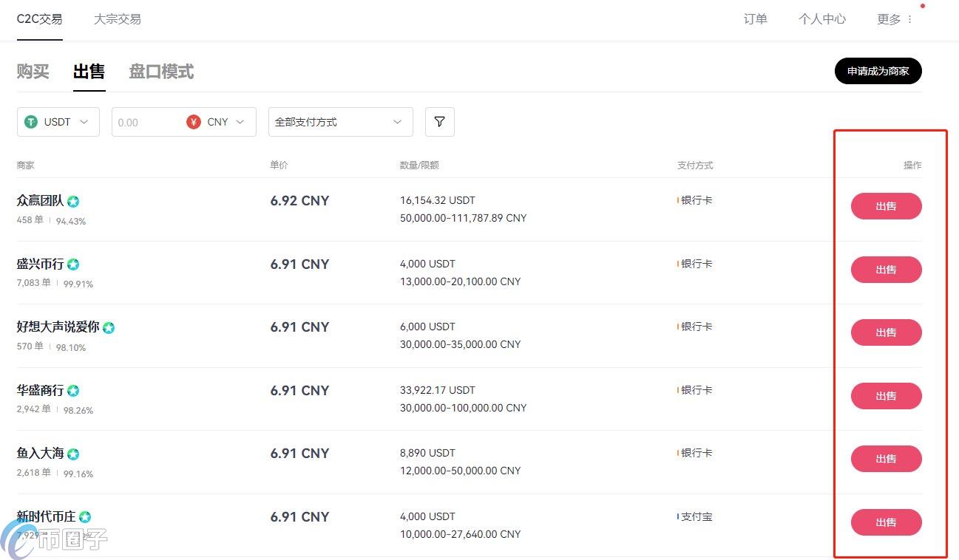The width and height of the screenshot is (959, 560).
Task: Click the green USDT Tether coin icon
Action: point(31,122)
